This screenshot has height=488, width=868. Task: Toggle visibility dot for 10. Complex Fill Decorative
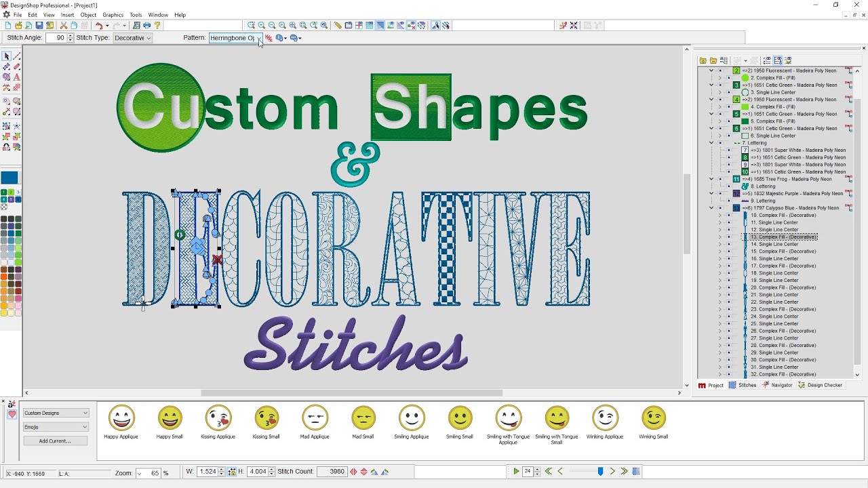click(x=729, y=216)
